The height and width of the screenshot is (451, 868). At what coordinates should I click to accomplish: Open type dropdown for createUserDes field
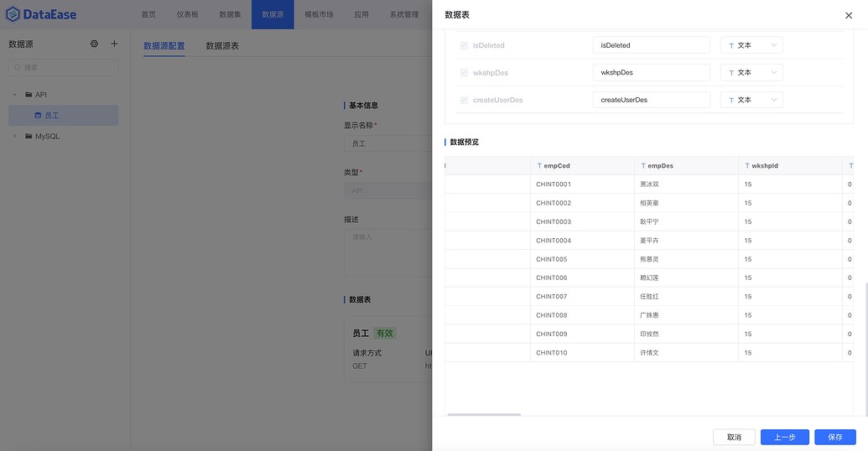pos(751,100)
